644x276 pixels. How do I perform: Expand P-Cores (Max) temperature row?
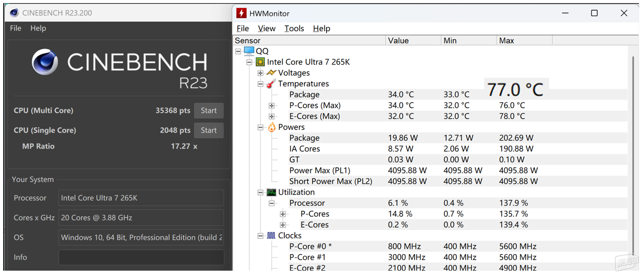(272, 106)
